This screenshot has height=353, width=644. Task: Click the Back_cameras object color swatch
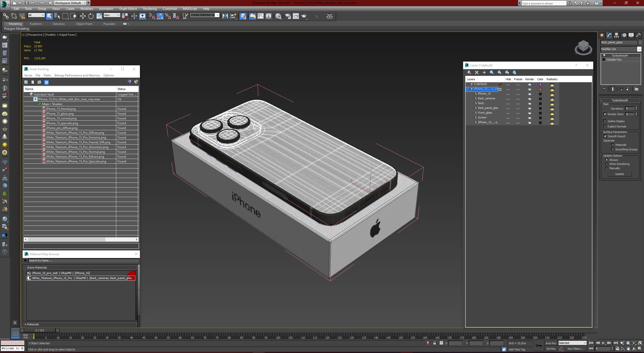coord(540,99)
